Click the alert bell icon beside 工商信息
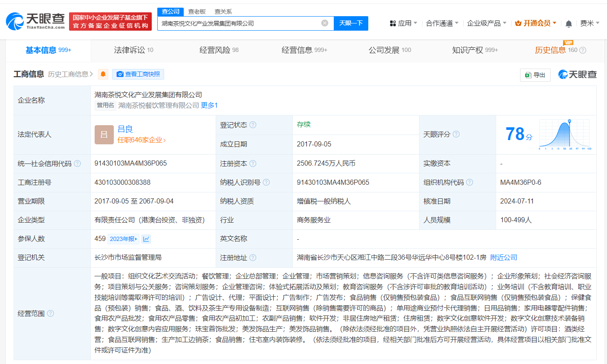 click(x=103, y=75)
